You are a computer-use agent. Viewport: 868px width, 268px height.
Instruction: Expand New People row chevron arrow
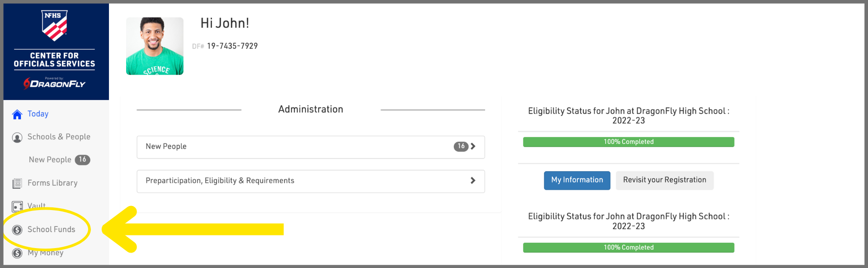473,146
